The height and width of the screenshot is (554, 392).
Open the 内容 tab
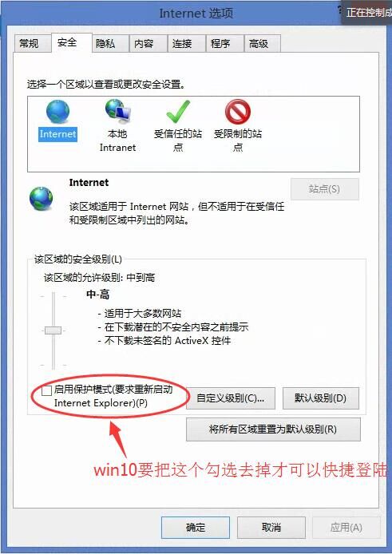pyautogui.click(x=144, y=44)
